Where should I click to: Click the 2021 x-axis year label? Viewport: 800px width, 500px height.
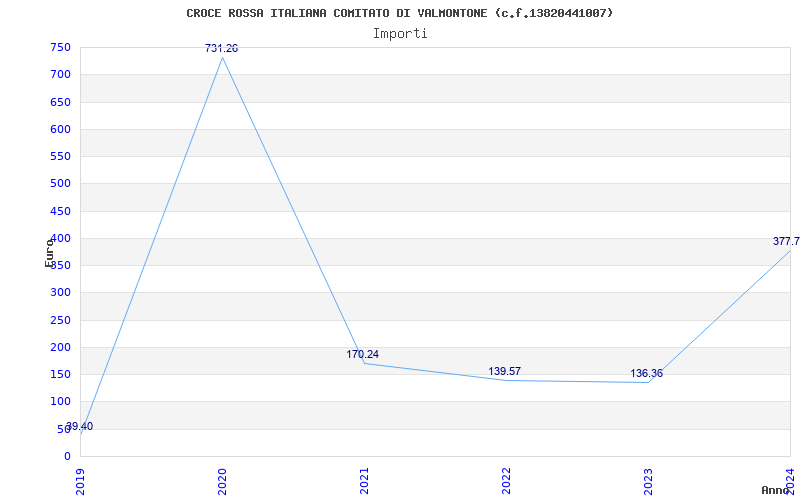pos(364,481)
